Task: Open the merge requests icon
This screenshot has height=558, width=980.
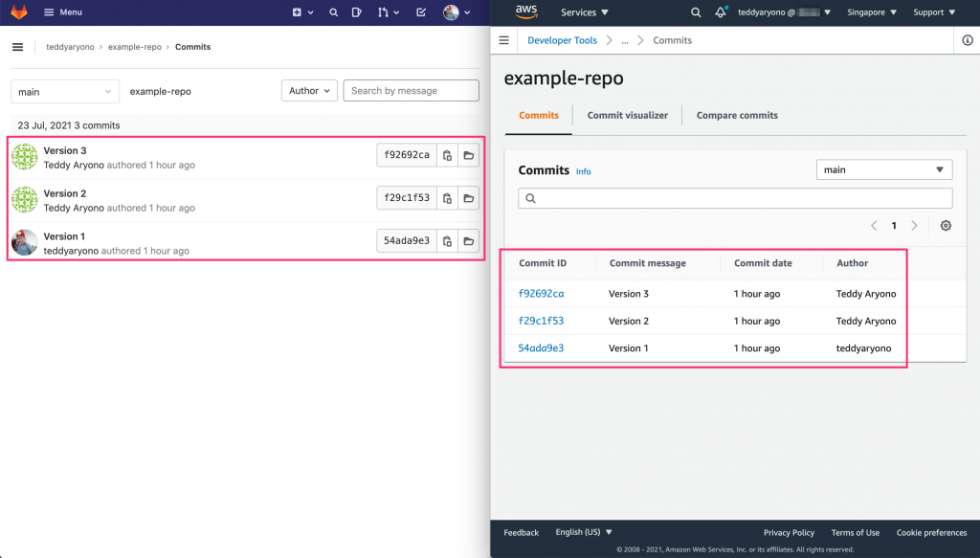Action: [x=384, y=11]
